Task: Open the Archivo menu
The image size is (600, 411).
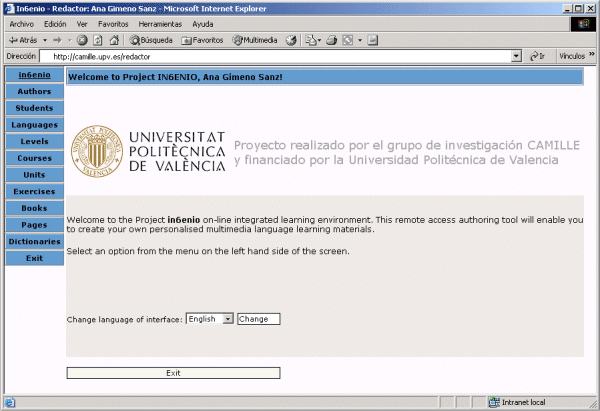Action: click(21, 24)
